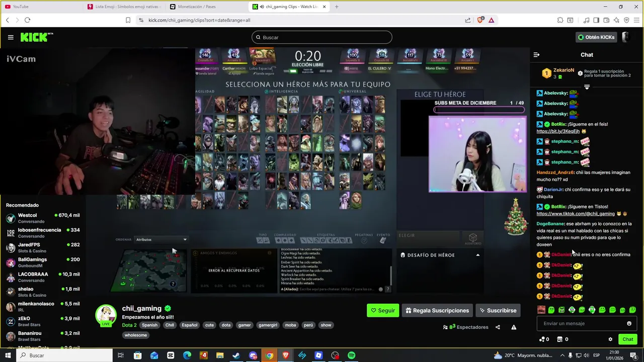Open the Kick hamburger menu
644x362 pixels.
click(x=11, y=37)
